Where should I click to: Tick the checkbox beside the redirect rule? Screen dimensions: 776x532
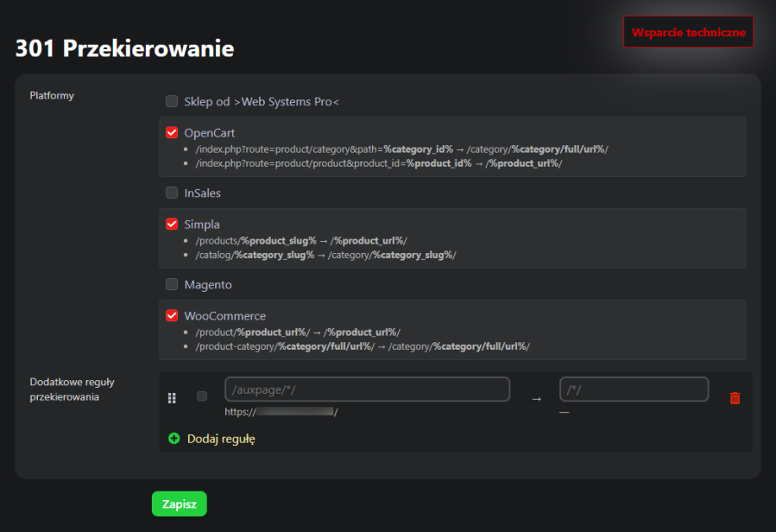coord(202,396)
